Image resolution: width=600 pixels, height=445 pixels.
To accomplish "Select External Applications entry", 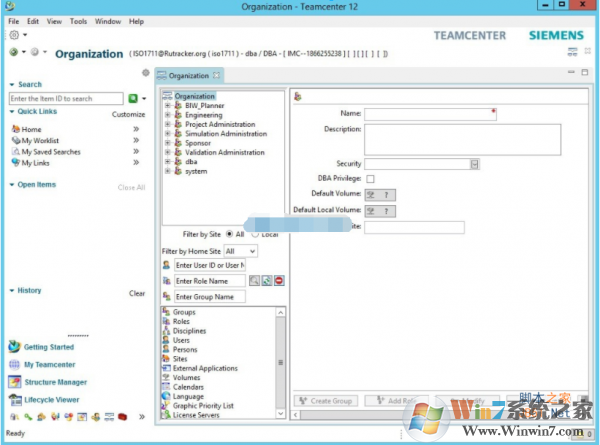I will [x=205, y=368].
